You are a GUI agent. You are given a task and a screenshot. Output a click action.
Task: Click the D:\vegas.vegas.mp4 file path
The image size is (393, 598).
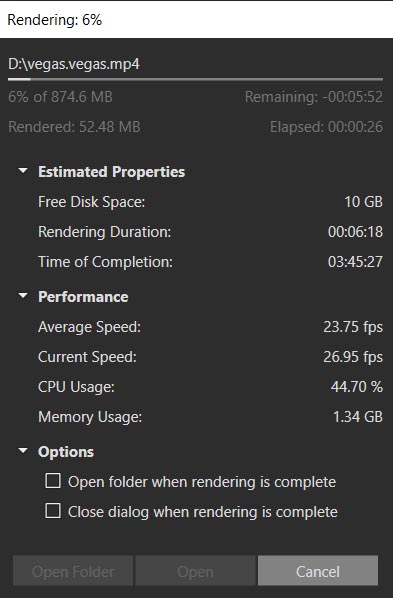[74, 64]
